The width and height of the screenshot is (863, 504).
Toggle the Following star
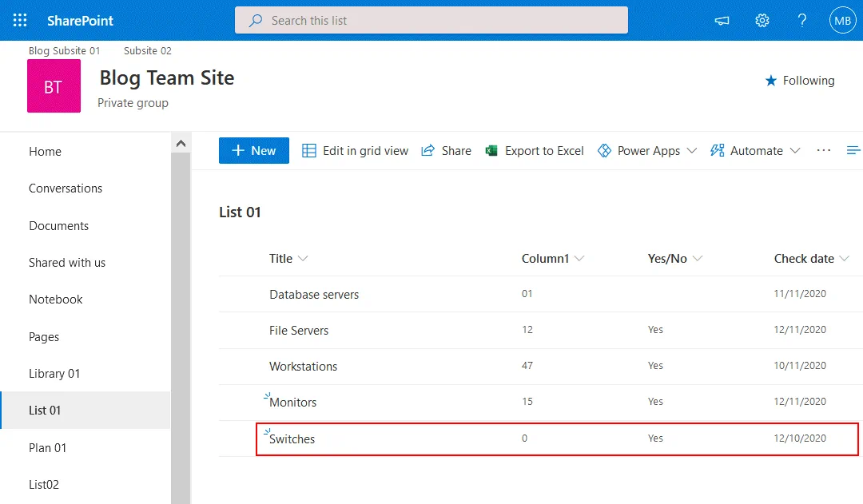799,81
